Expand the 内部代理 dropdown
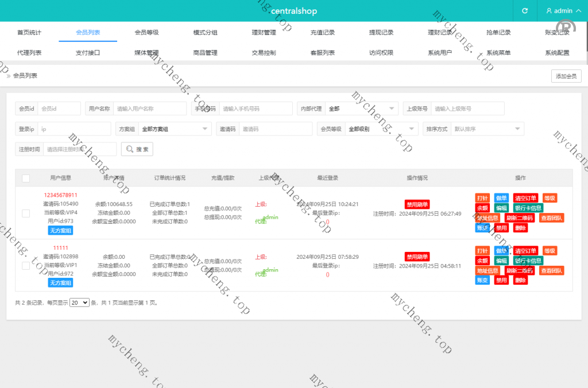 361,108
